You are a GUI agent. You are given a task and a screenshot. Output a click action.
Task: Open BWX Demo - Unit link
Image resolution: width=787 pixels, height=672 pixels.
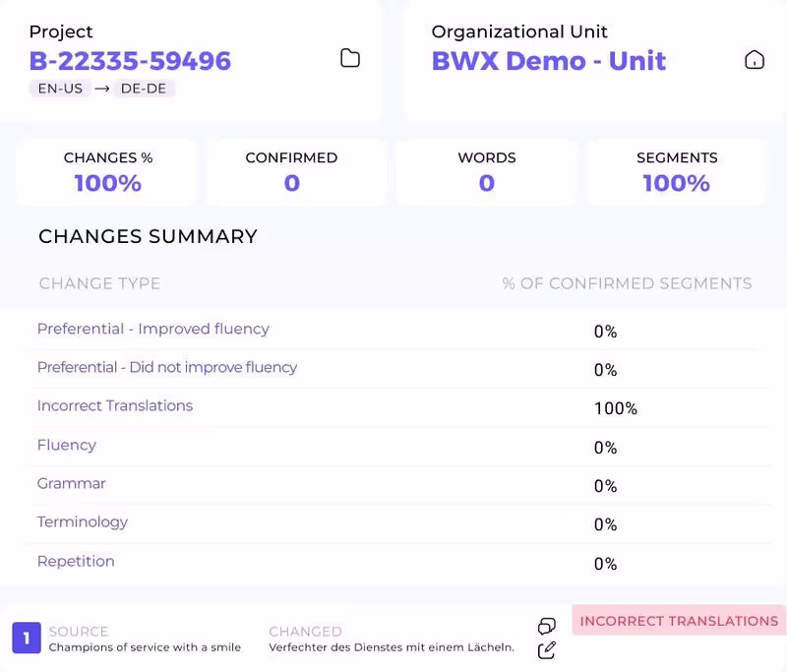[549, 61]
